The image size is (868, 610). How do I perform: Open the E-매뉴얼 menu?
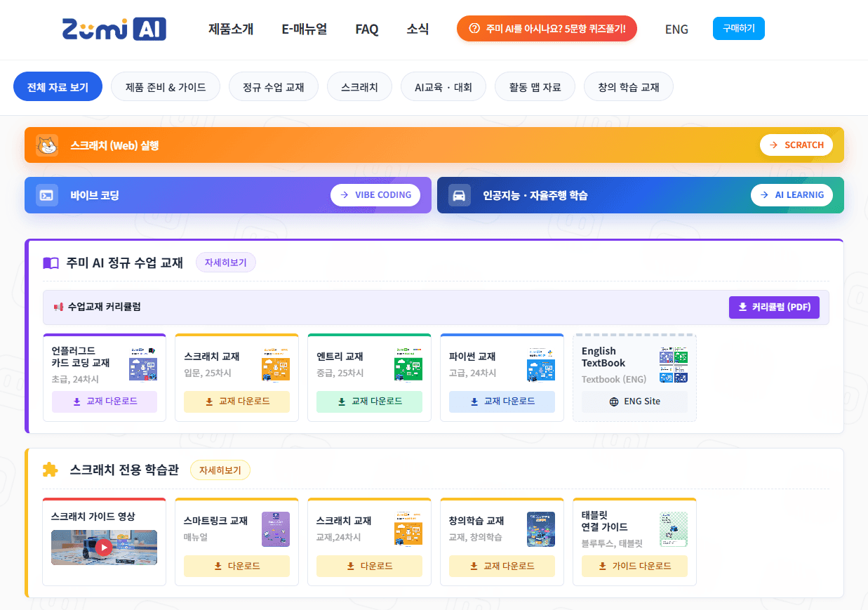305,29
